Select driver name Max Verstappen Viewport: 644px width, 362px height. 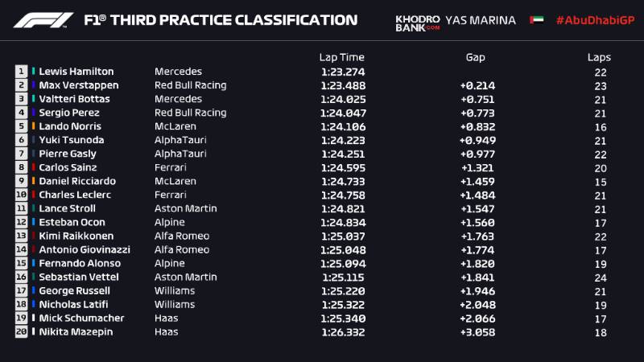pos(79,85)
